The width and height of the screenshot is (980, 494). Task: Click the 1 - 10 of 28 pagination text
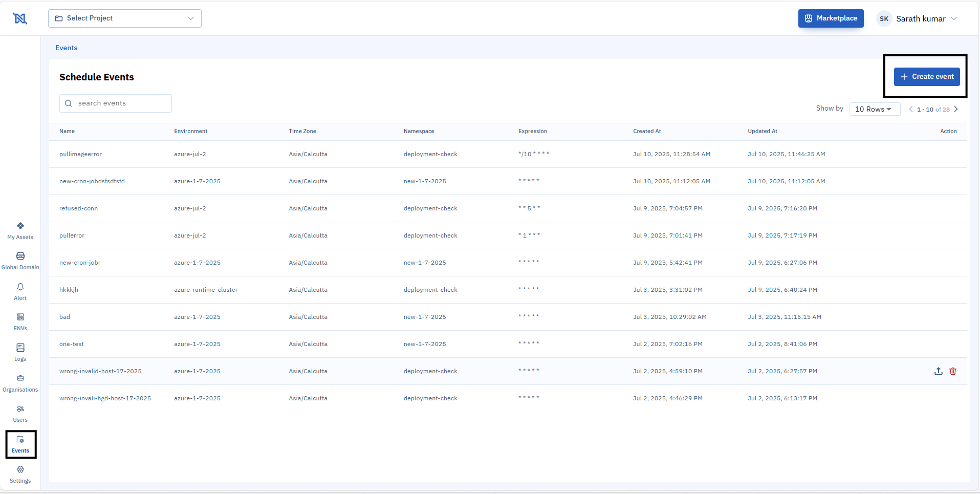933,110
